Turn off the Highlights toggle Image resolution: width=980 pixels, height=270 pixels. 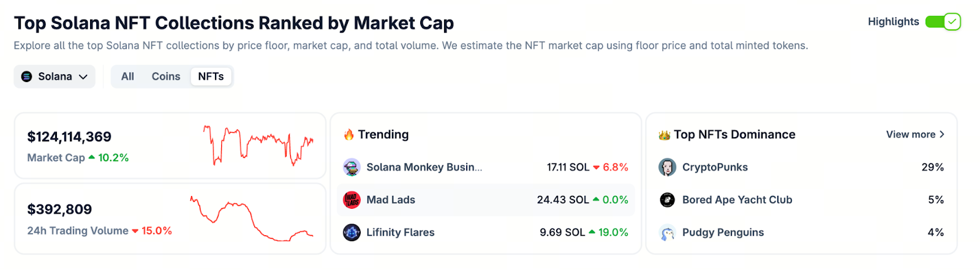943,22
